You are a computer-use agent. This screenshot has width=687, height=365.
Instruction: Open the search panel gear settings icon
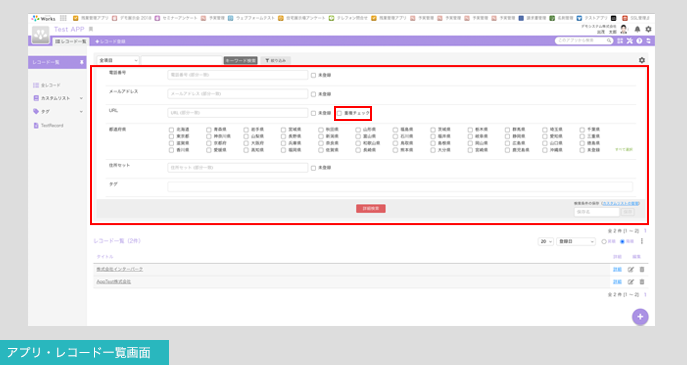pos(642,60)
